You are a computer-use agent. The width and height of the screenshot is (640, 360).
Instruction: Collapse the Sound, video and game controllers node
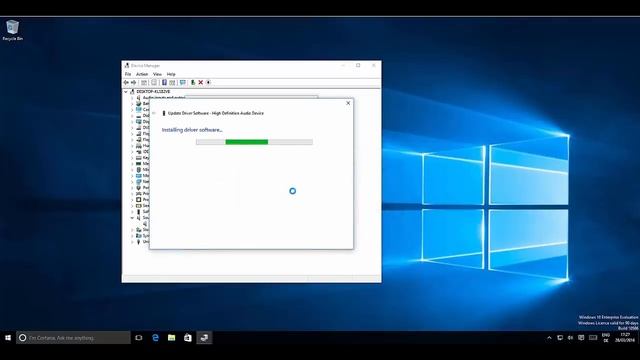[x=132, y=218]
